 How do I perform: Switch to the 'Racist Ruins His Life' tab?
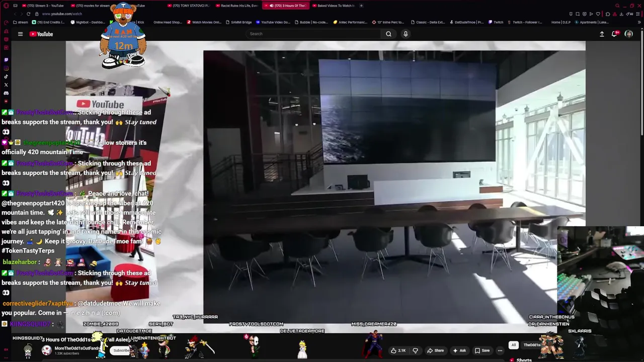237,6
